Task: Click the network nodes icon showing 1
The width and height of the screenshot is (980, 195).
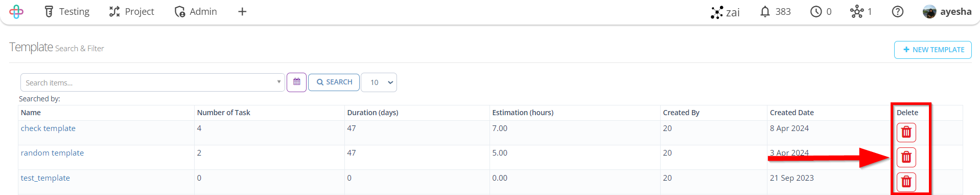Action: (x=861, y=11)
